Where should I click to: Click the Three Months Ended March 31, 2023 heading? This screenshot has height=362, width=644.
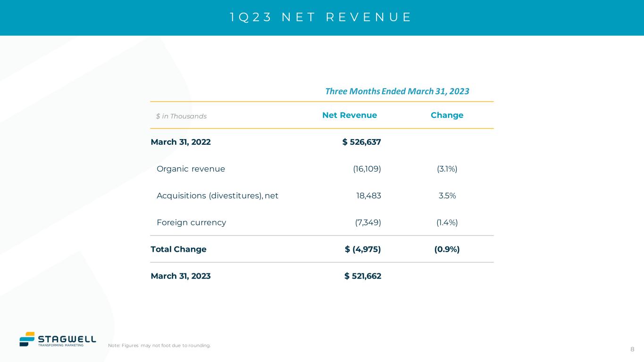(397, 91)
